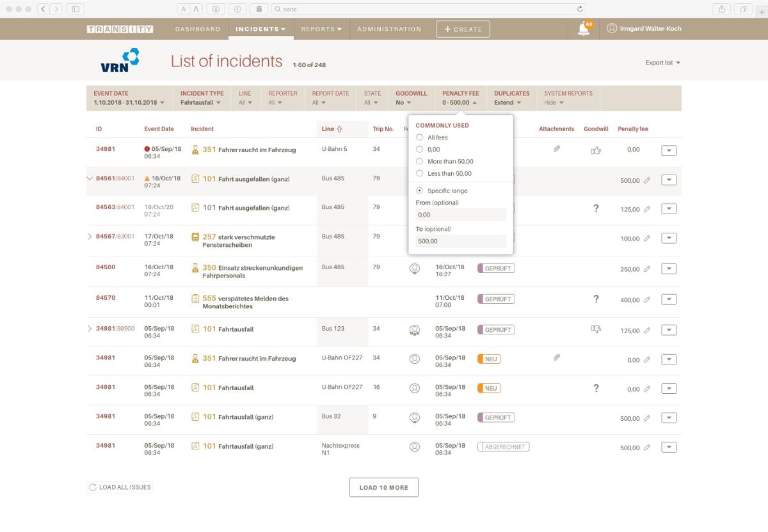
Task: Click the browser share icon
Action: tap(723, 9)
